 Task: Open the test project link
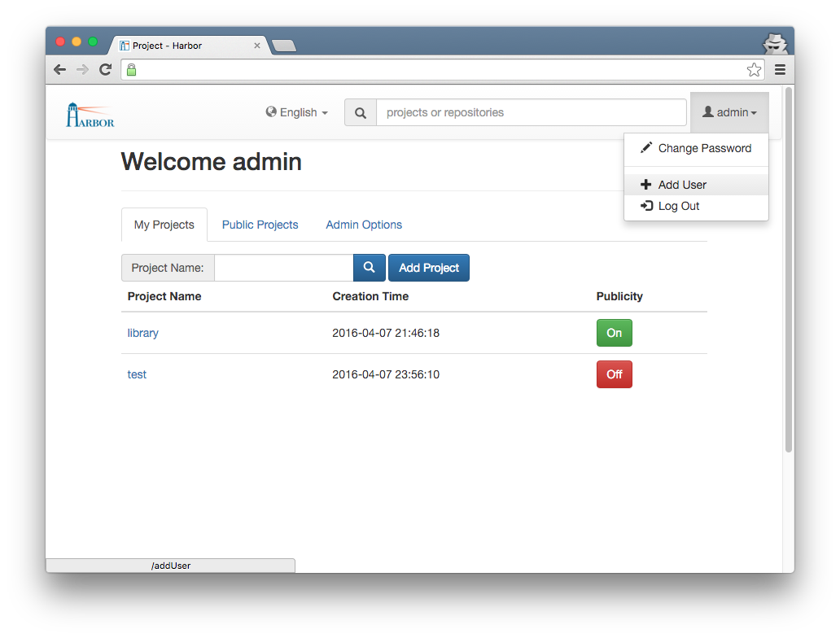pos(137,374)
